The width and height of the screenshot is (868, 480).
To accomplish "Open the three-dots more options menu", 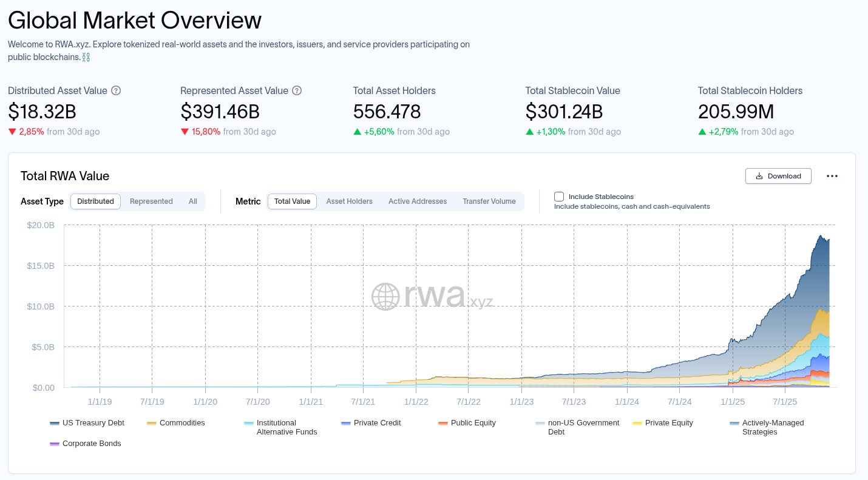I will (x=832, y=176).
